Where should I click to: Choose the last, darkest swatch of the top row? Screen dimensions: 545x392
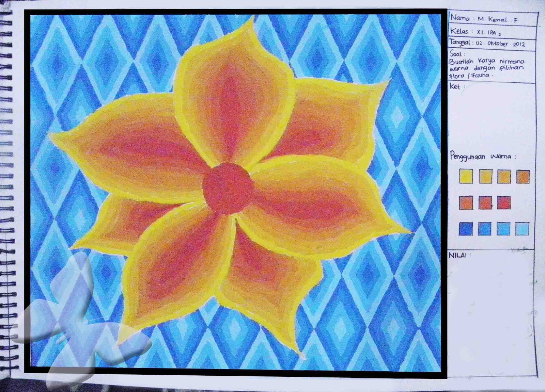(523, 177)
